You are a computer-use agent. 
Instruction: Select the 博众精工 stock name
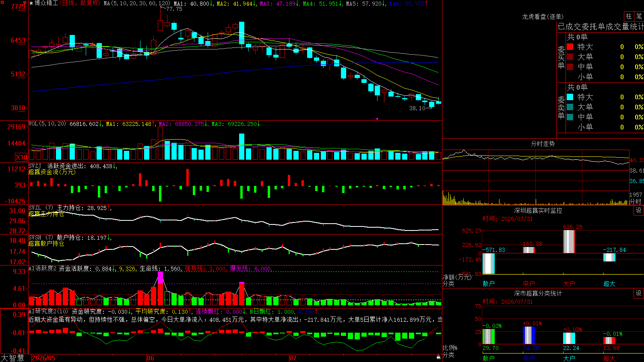pos(46,3)
